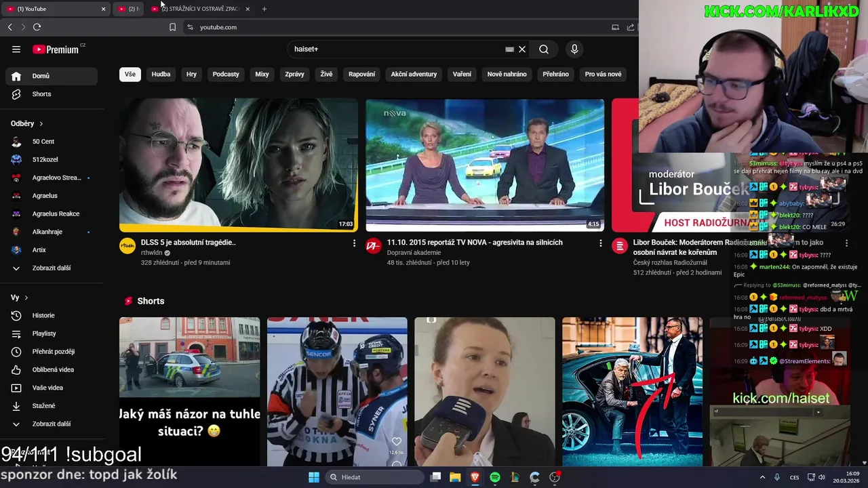The height and width of the screenshot is (488, 868).
Task: Open Agraelus Reakce subscription channel
Action: 52,213
